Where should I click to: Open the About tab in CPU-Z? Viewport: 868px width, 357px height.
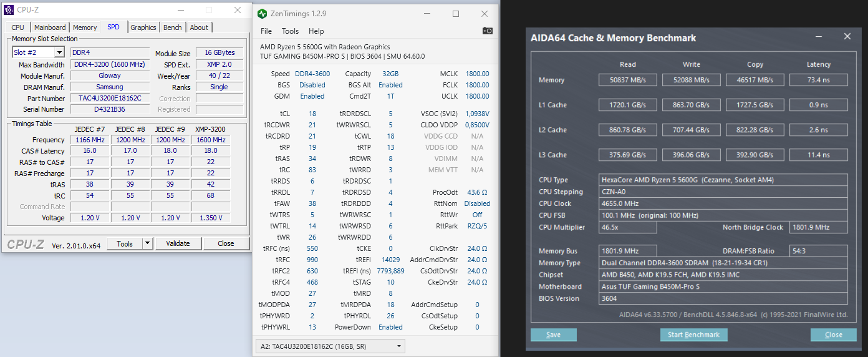pos(199,27)
